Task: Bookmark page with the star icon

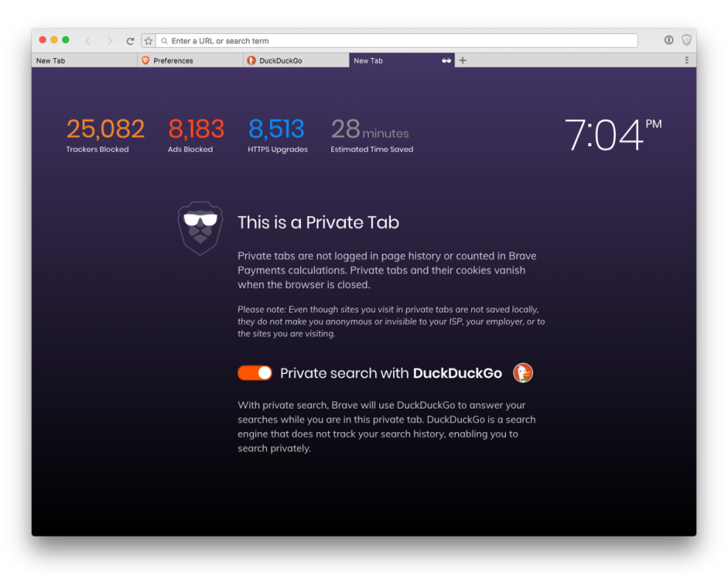Action: point(148,41)
